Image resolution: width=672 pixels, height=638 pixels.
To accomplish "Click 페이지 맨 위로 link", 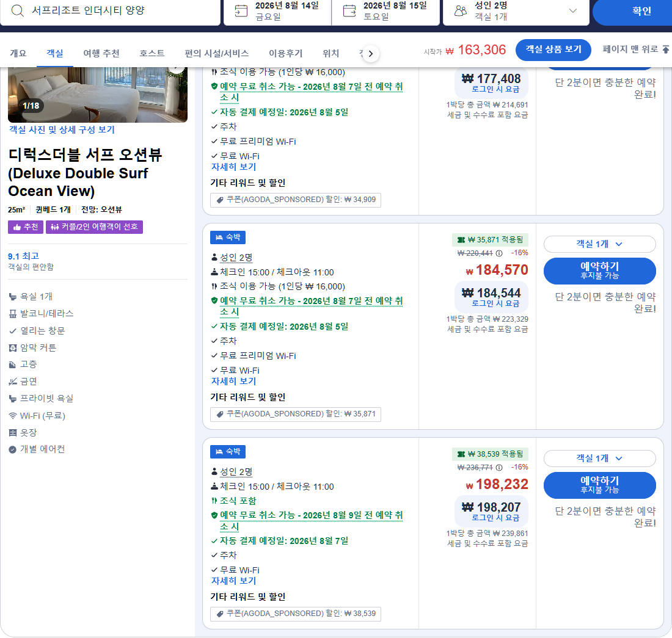I will click(x=635, y=49).
